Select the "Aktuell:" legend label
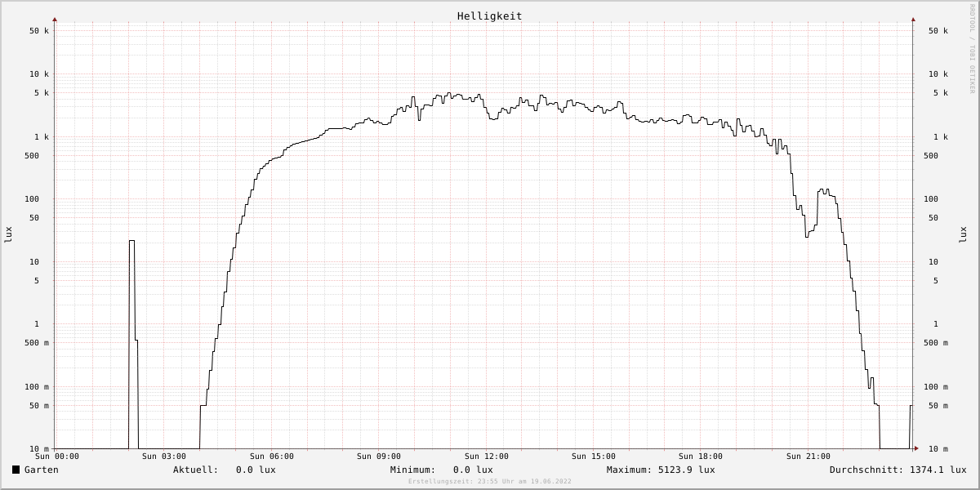 [196, 470]
